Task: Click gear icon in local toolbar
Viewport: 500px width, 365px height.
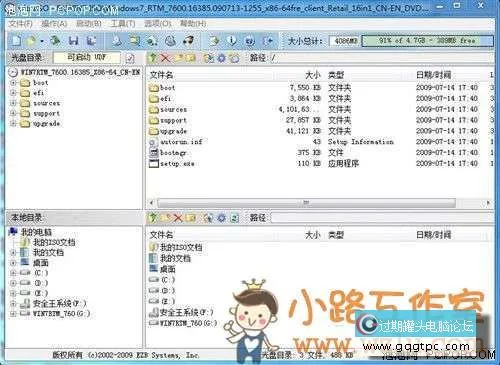Action: tap(222, 218)
